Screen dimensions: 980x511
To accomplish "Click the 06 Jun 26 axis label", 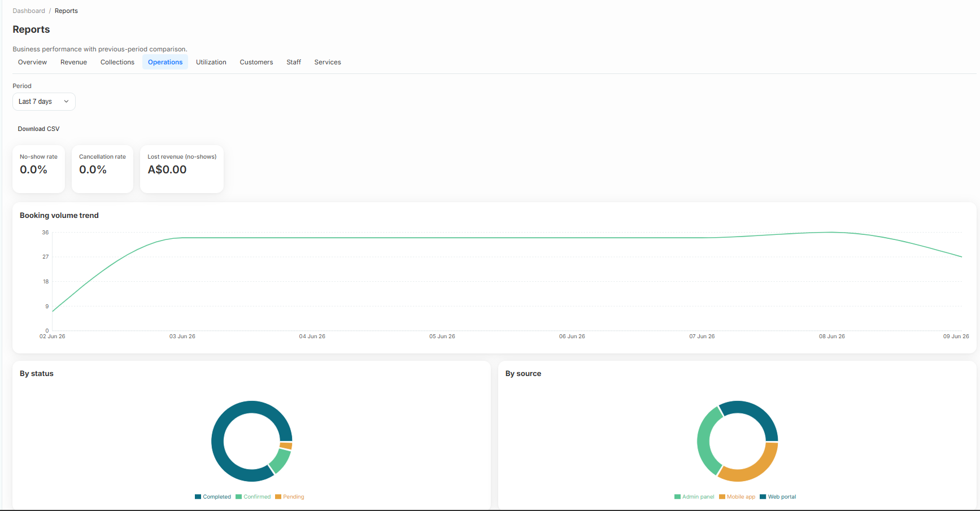I will pos(572,337).
